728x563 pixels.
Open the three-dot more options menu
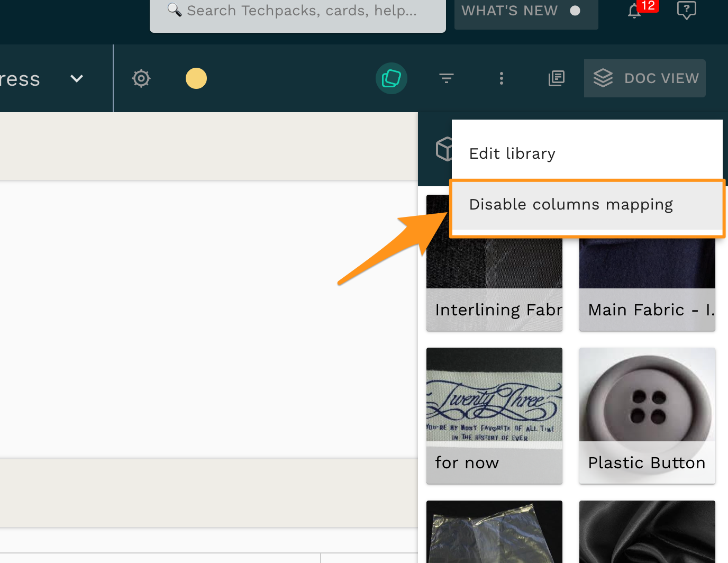tap(502, 78)
